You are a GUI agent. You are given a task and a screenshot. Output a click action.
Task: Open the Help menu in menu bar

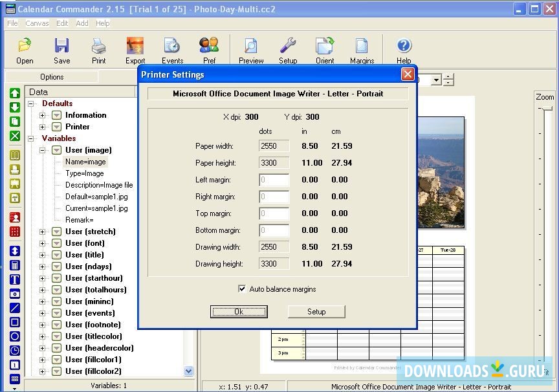click(x=103, y=23)
